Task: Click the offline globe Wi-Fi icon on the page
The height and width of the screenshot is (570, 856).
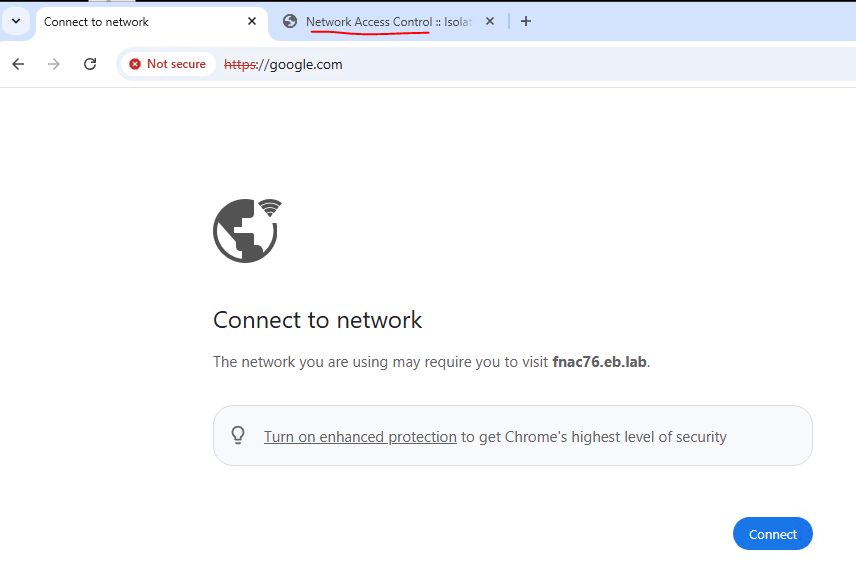Action: click(247, 230)
